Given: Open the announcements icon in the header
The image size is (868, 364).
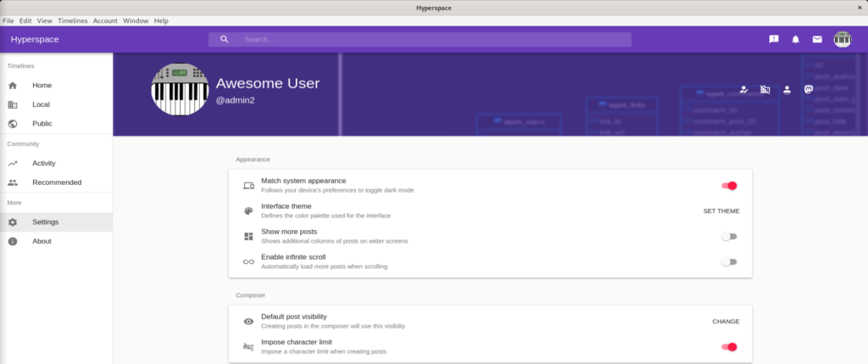Looking at the screenshot, I should [774, 39].
